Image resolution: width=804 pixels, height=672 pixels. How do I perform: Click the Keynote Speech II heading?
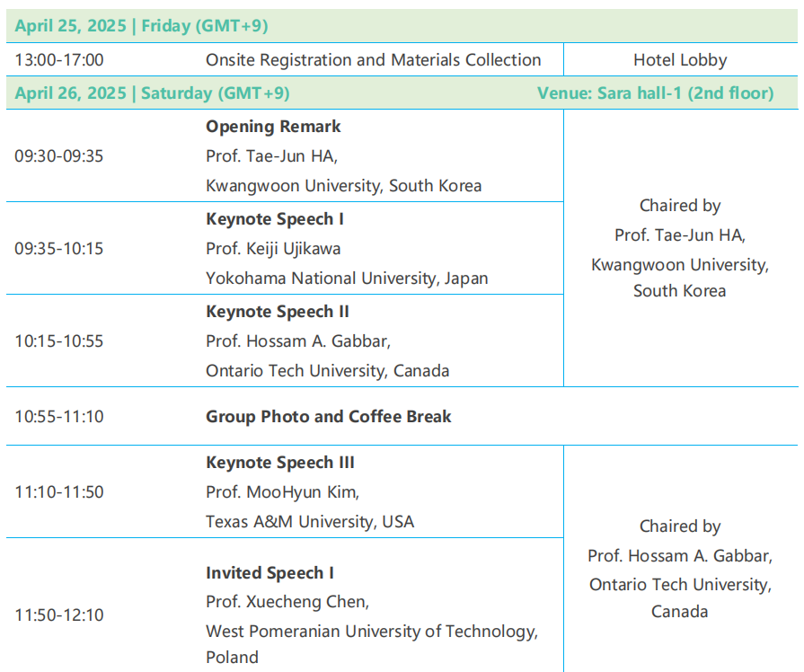278,312
